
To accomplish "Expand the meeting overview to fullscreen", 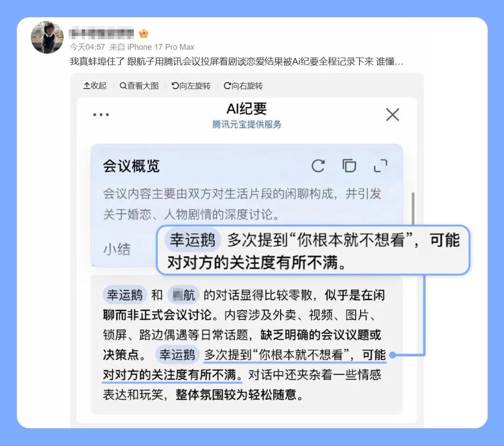I will (380, 166).
